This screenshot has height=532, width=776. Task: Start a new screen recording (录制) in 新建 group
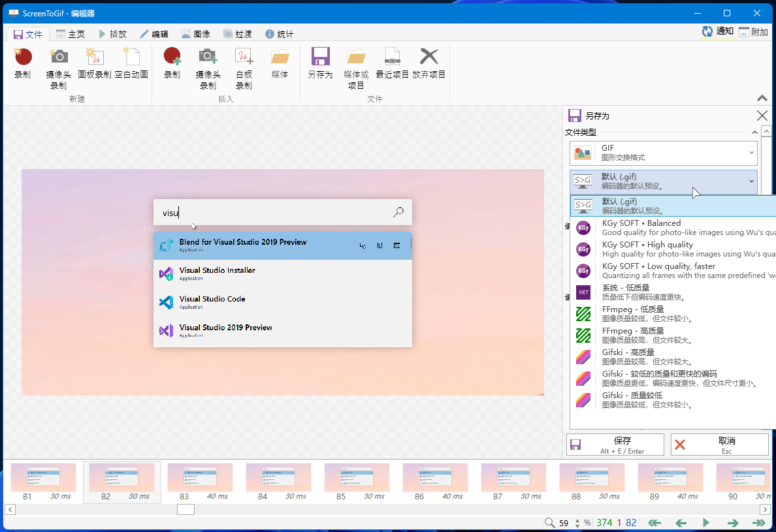23,63
